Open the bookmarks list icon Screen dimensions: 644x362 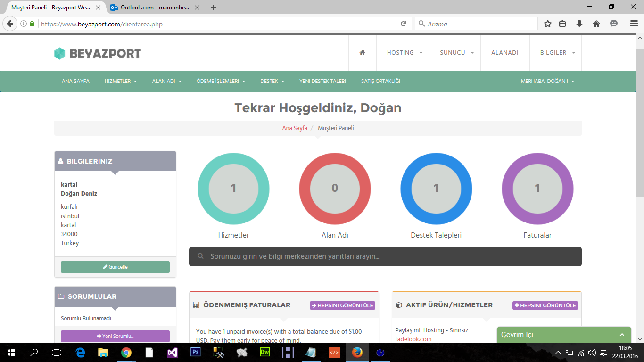click(562, 24)
